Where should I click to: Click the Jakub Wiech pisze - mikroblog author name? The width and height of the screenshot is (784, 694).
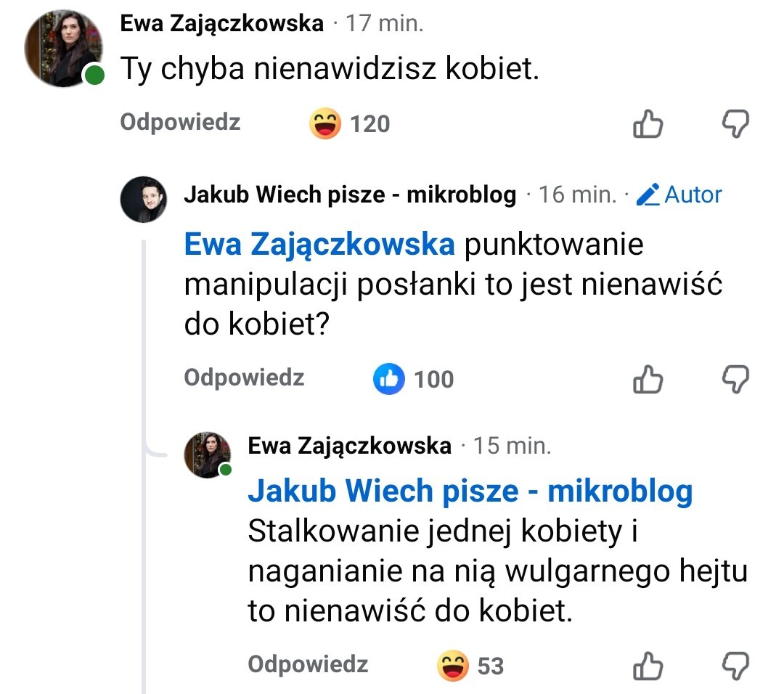pos(350,195)
